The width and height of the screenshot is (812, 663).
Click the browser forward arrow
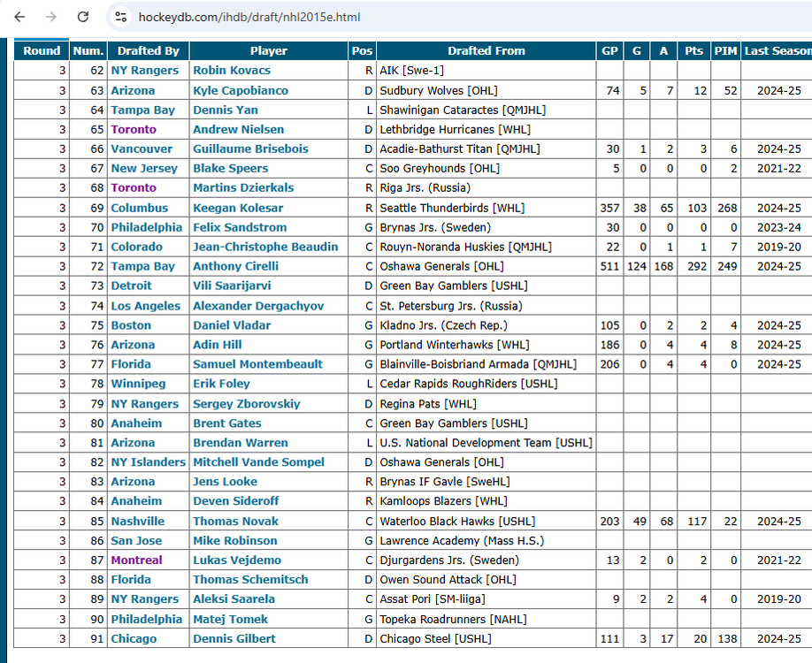pos(51,17)
